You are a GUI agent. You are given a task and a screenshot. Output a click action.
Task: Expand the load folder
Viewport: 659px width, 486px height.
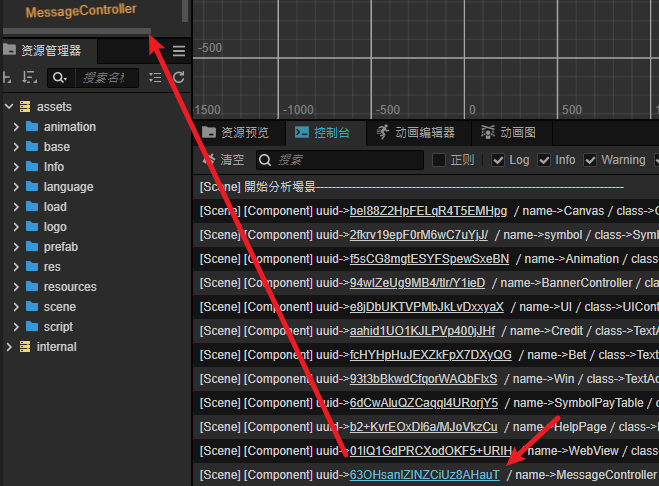(x=16, y=207)
